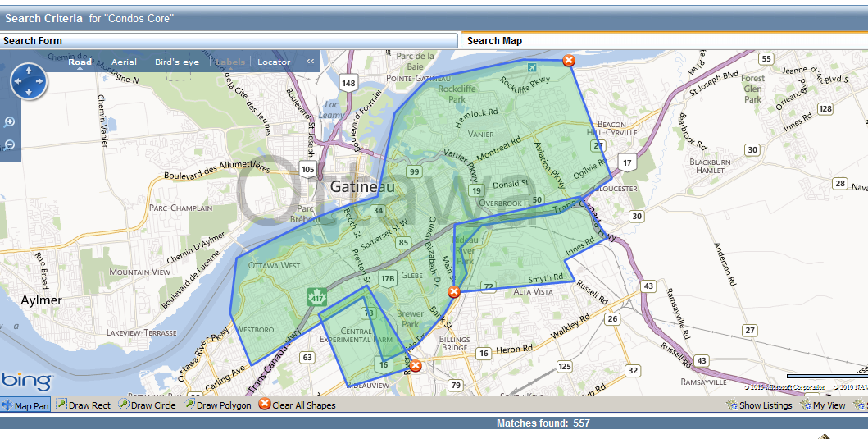Click the Blackburn Hamlet label
Image resolution: width=868 pixels, height=439 pixels.
[x=710, y=167]
